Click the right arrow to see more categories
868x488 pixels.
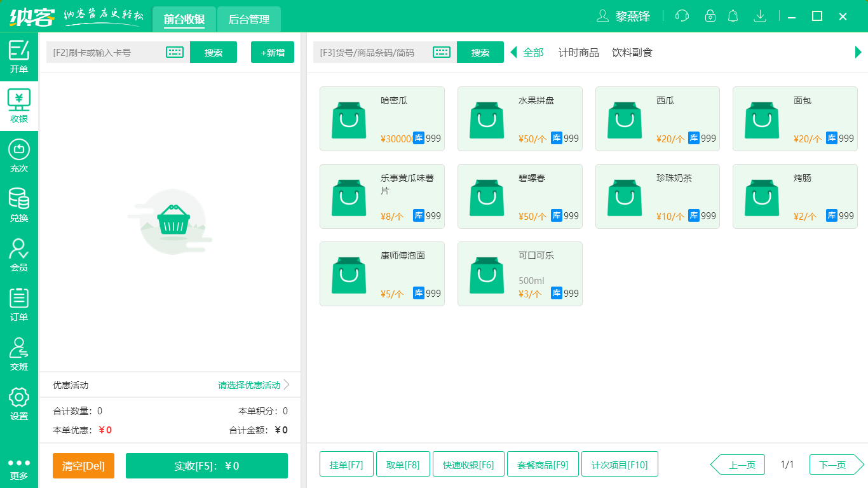tap(858, 52)
